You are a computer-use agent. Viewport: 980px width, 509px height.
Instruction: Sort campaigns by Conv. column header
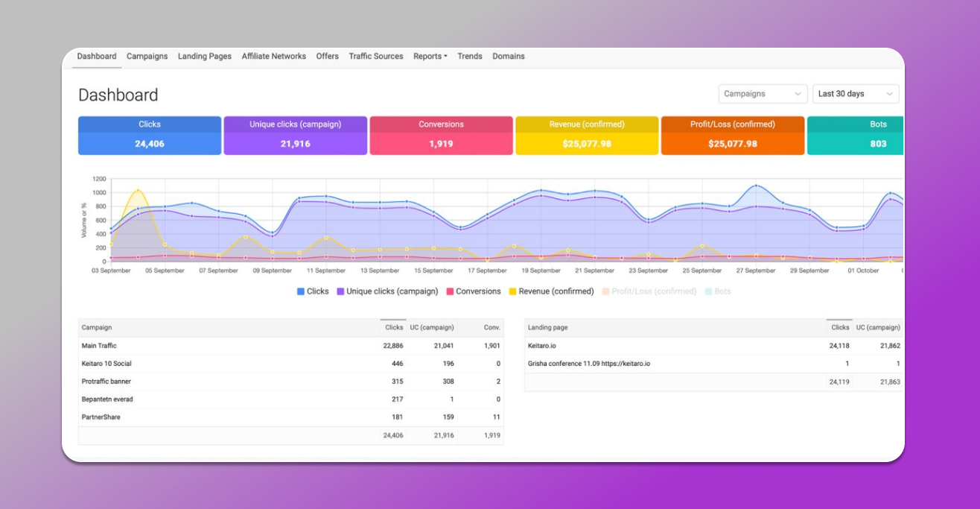click(x=491, y=327)
